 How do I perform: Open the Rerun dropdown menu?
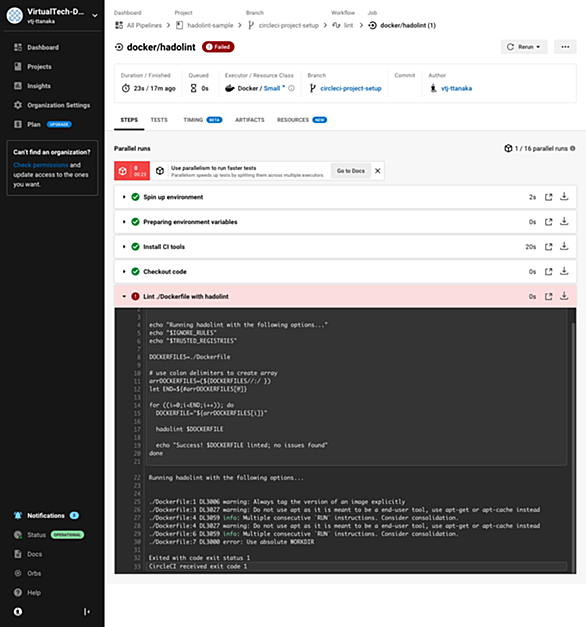pyautogui.click(x=524, y=47)
